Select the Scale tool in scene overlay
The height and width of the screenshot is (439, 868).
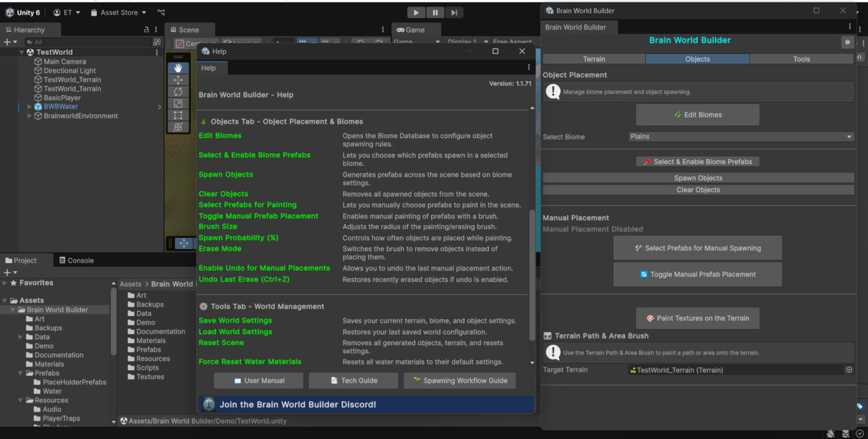pyautogui.click(x=178, y=103)
